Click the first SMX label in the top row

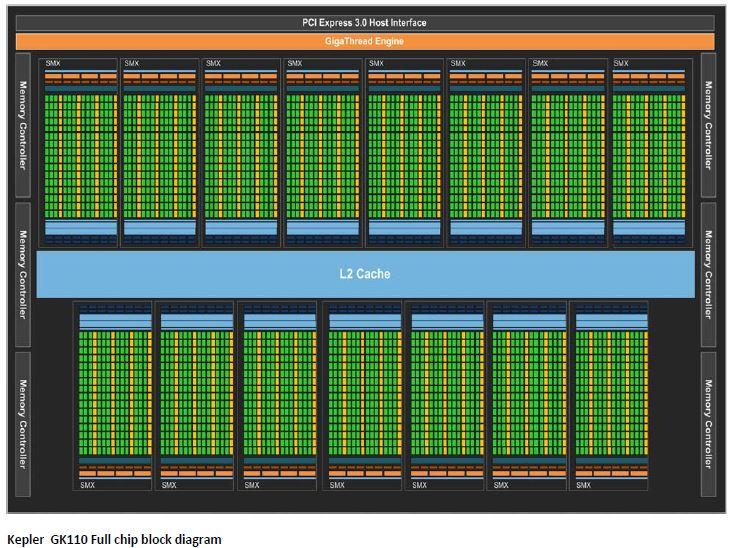point(53,63)
